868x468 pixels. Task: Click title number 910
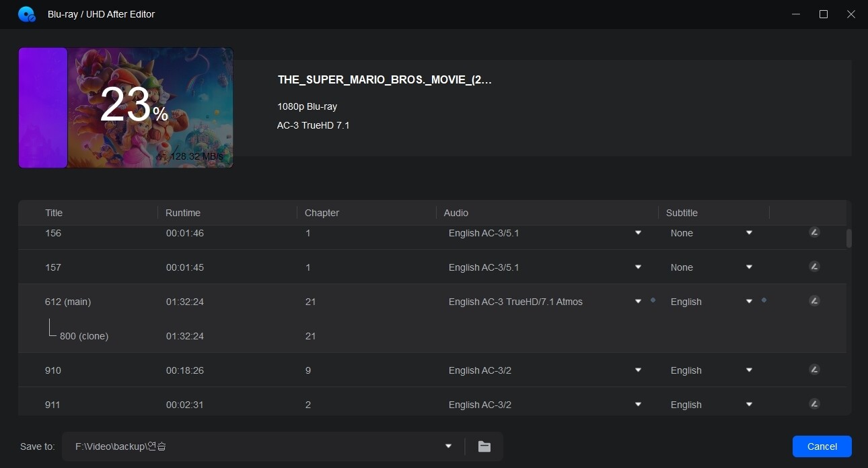(53, 370)
